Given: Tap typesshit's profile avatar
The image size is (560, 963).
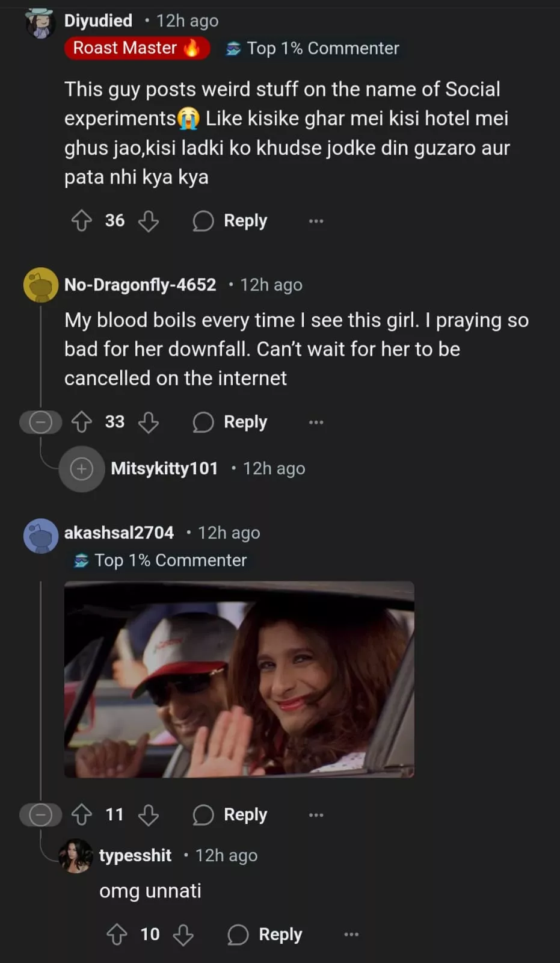Looking at the screenshot, I should pyautogui.click(x=75, y=855).
